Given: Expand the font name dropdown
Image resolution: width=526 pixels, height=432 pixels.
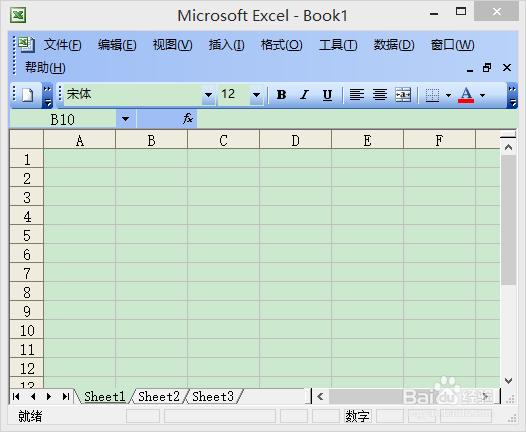Looking at the screenshot, I should pos(208,95).
